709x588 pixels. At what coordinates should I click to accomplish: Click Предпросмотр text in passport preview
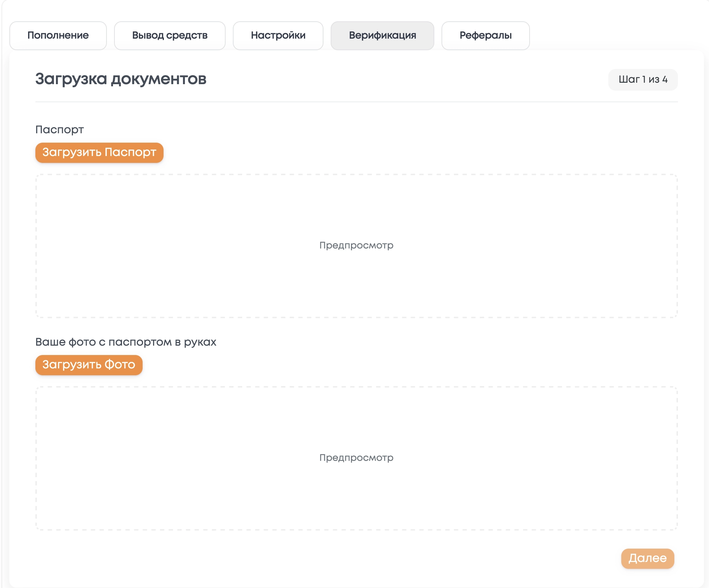click(x=356, y=246)
